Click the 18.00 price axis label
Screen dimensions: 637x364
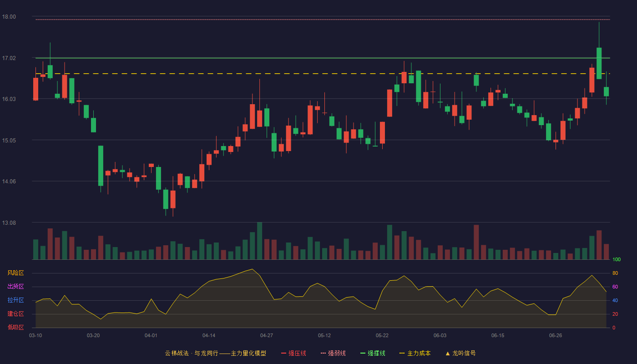point(9,17)
